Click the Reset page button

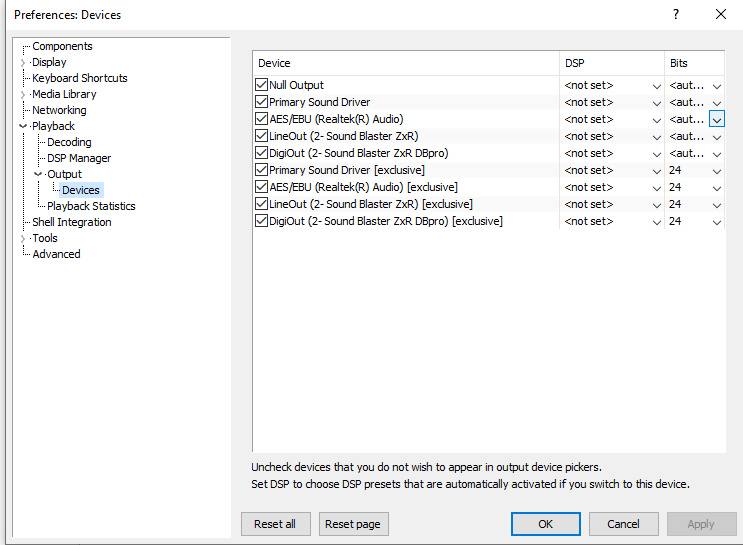(x=354, y=524)
